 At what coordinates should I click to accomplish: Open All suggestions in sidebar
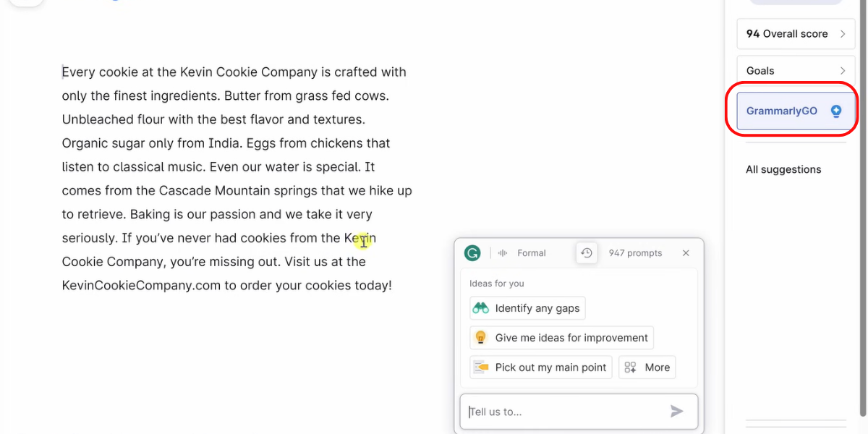pyautogui.click(x=783, y=169)
